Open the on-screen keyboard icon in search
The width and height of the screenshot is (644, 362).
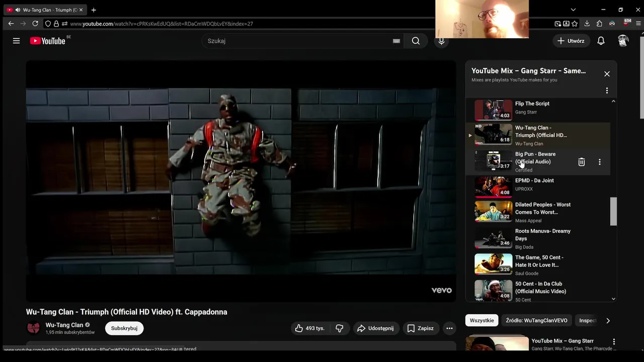396,41
